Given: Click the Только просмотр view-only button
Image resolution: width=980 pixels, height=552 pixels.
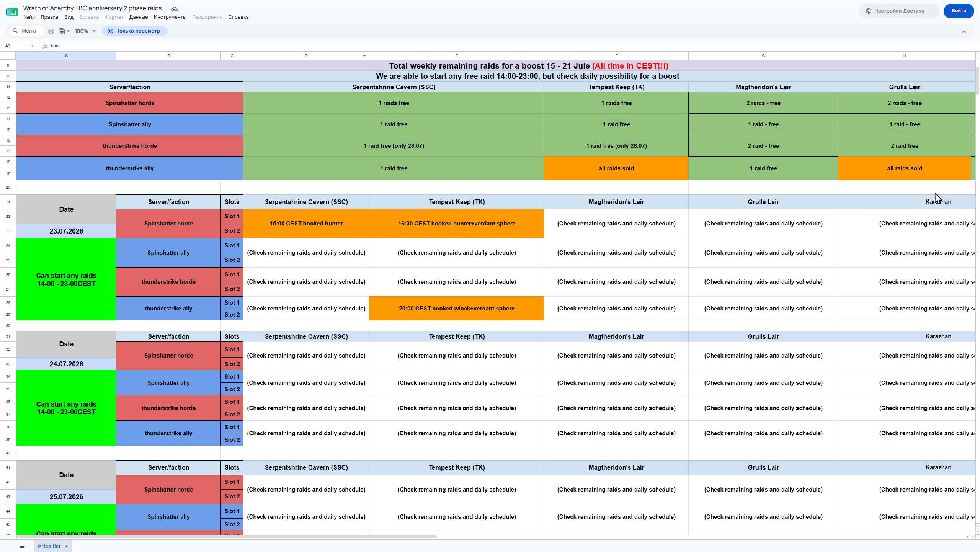Looking at the screenshot, I should (134, 31).
